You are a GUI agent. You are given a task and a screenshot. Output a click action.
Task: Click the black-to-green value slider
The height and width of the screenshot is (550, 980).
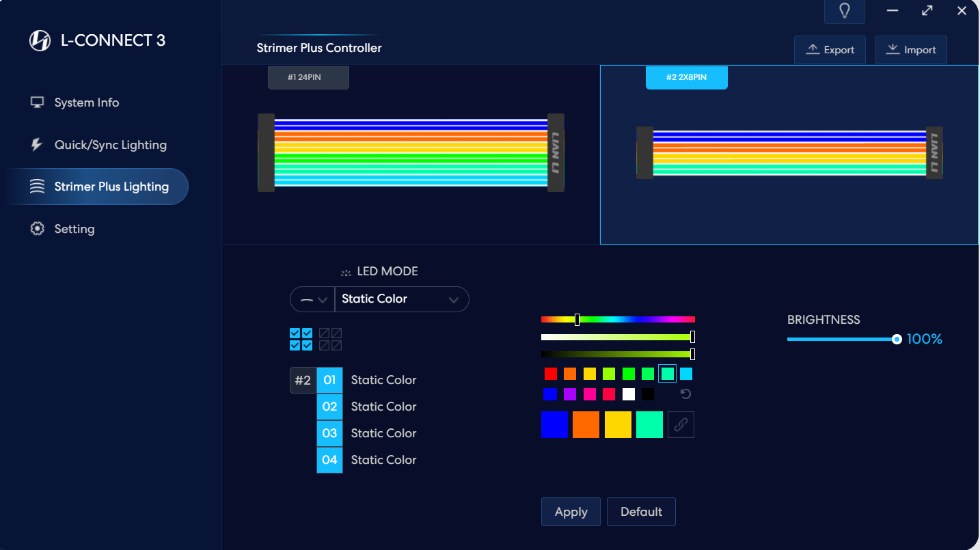point(618,354)
